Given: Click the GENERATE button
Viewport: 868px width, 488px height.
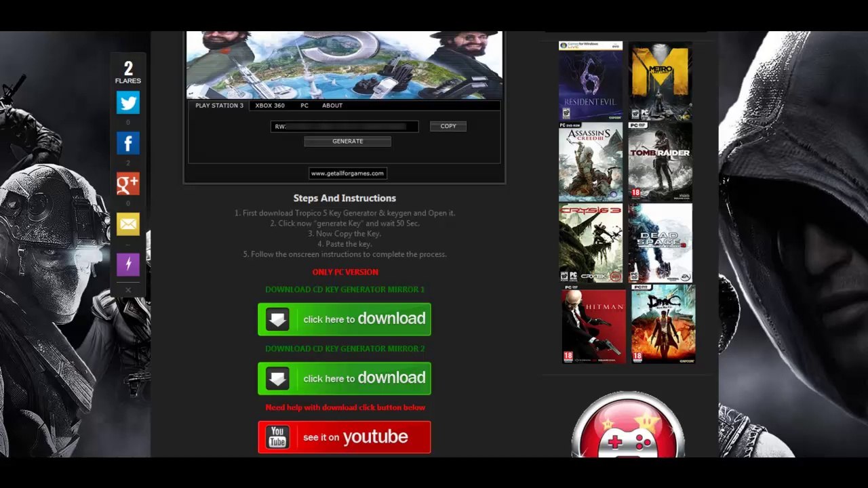Looking at the screenshot, I should (x=348, y=141).
